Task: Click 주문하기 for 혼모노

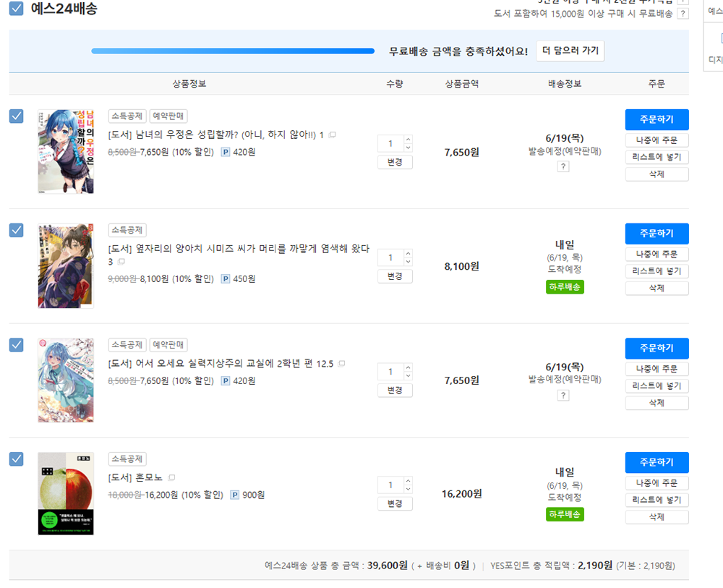Action: [x=656, y=462]
